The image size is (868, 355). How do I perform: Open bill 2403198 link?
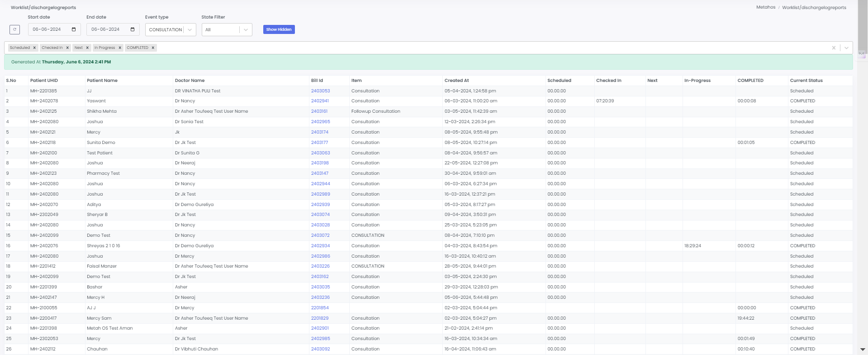(x=320, y=163)
